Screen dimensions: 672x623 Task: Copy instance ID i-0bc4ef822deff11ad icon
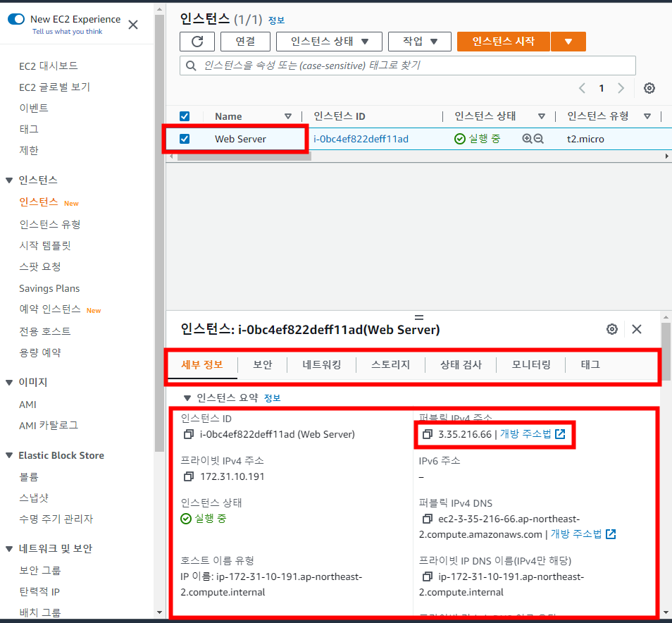click(188, 434)
